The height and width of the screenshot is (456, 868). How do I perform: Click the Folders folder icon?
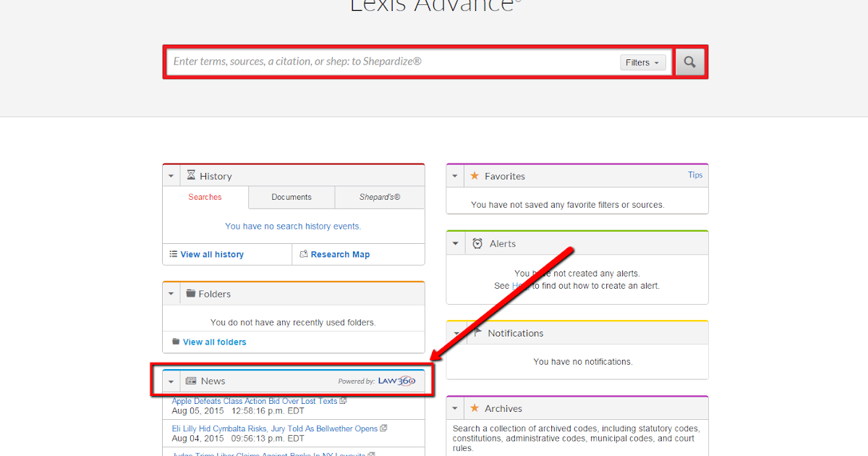[x=191, y=293]
